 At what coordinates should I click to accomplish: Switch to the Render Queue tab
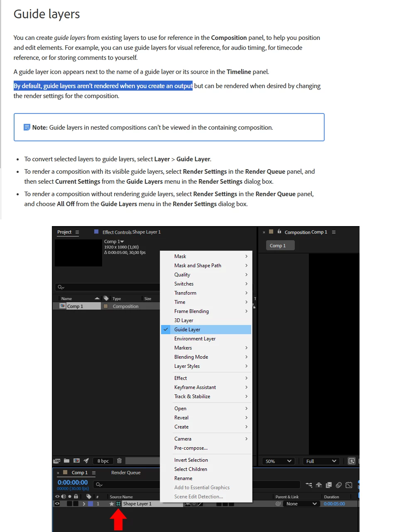coord(126,473)
